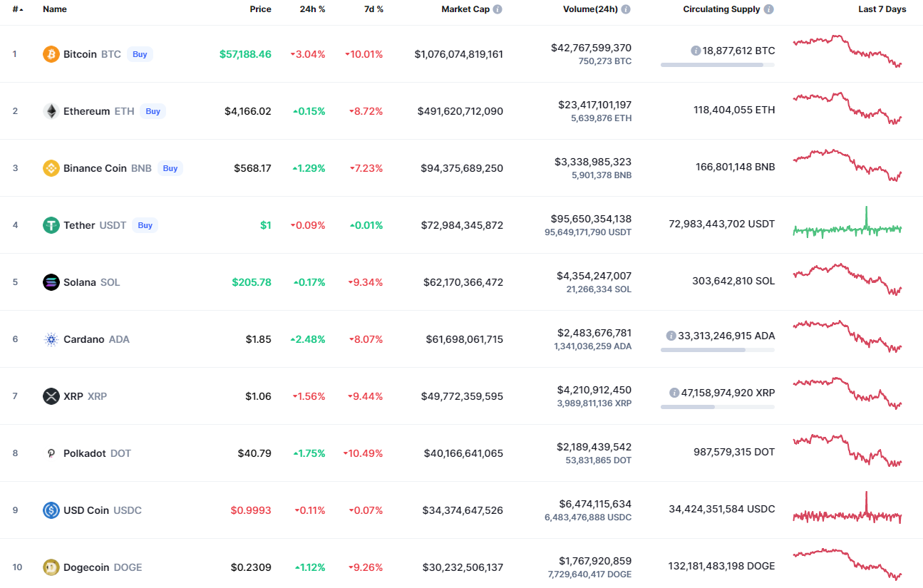Screen dimensions: 923x588
Task: Click info icon next to Bitcoin circulating supply
Action: (x=696, y=51)
